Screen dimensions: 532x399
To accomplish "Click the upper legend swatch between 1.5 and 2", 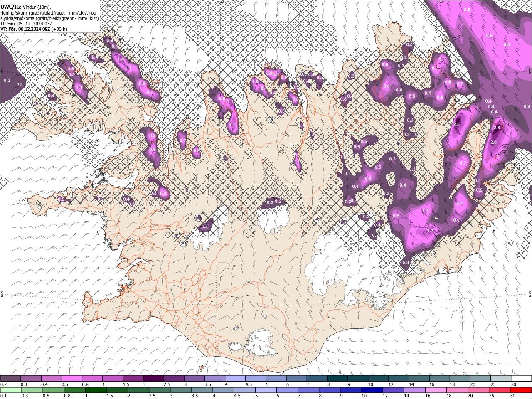I will click(x=133, y=379).
